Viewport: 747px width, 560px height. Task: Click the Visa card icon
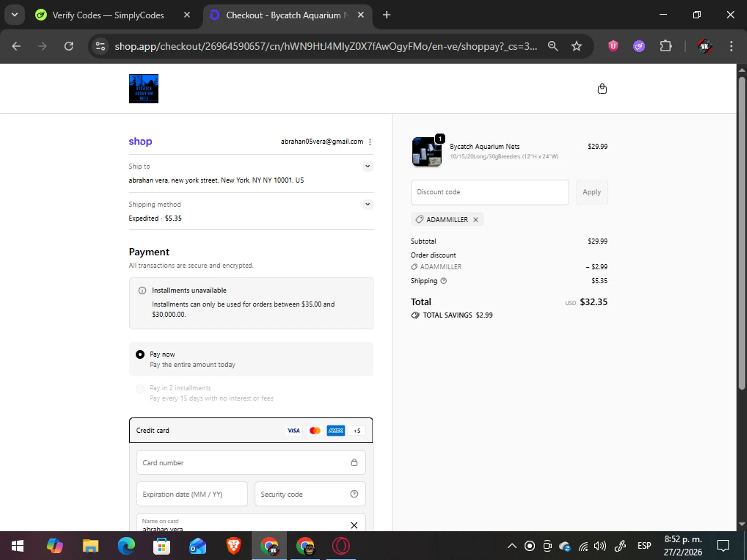tap(294, 431)
